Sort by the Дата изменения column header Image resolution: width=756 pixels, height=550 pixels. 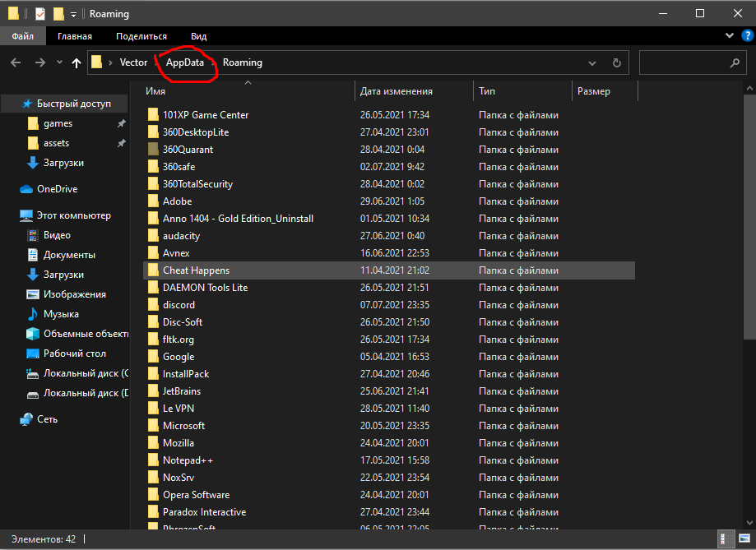tap(397, 91)
